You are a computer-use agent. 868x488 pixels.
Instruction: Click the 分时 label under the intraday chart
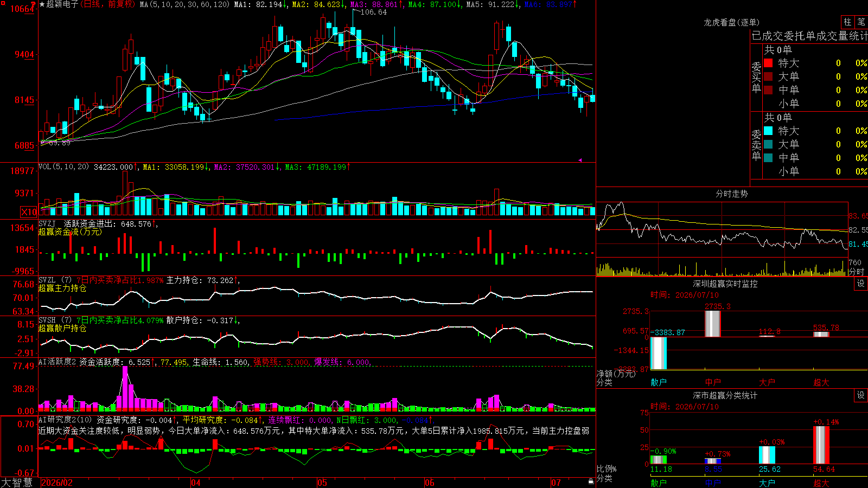coord(857,271)
